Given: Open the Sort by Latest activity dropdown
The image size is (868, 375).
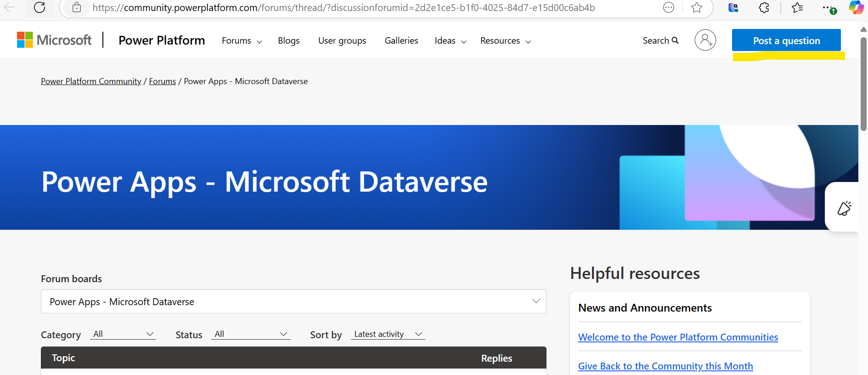Looking at the screenshot, I should tap(388, 334).
